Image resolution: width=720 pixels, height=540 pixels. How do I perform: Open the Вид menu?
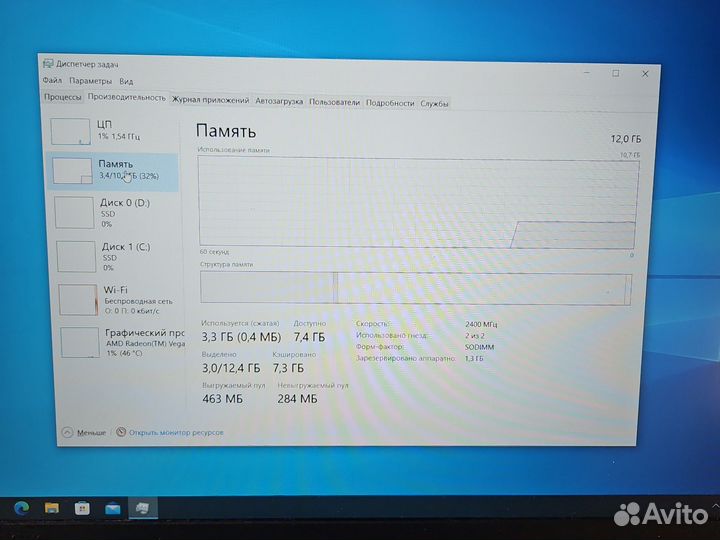click(x=126, y=81)
